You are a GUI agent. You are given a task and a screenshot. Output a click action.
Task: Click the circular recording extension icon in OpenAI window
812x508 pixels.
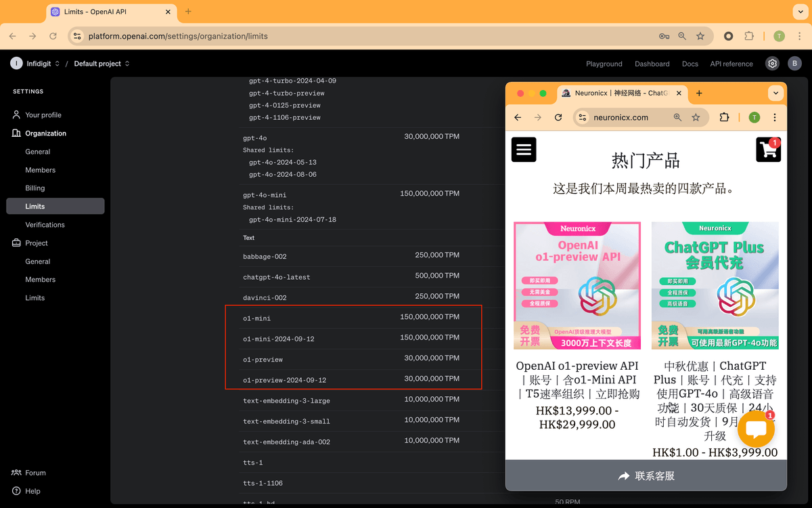pos(728,36)
